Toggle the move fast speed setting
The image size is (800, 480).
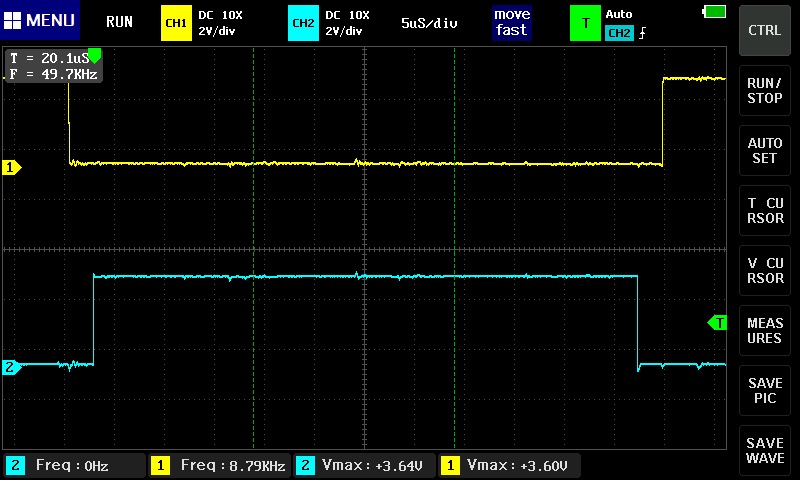point(511,22)
